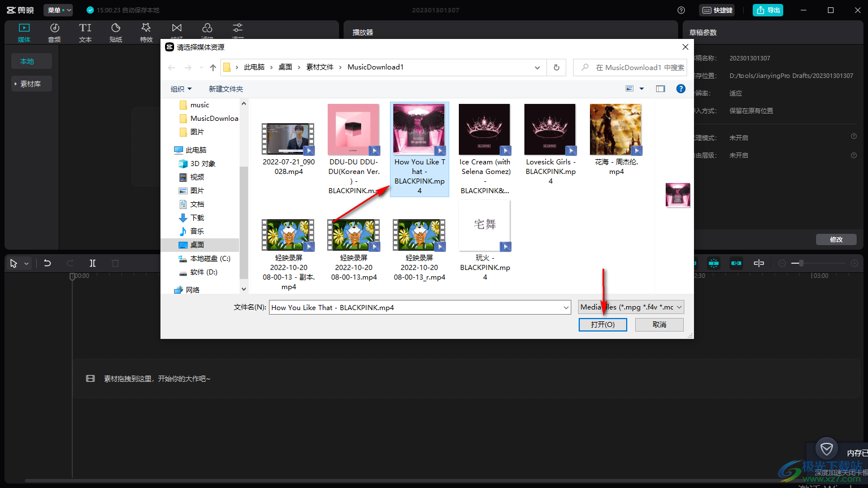868x488 pixels.
Task: Toggle the auto snap magnet icon
Action: [x=714, y=263]
